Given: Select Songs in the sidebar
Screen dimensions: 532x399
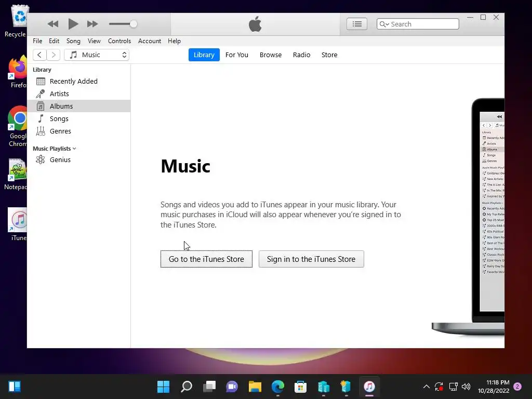Looking at the screenshot, I should 79,119.
